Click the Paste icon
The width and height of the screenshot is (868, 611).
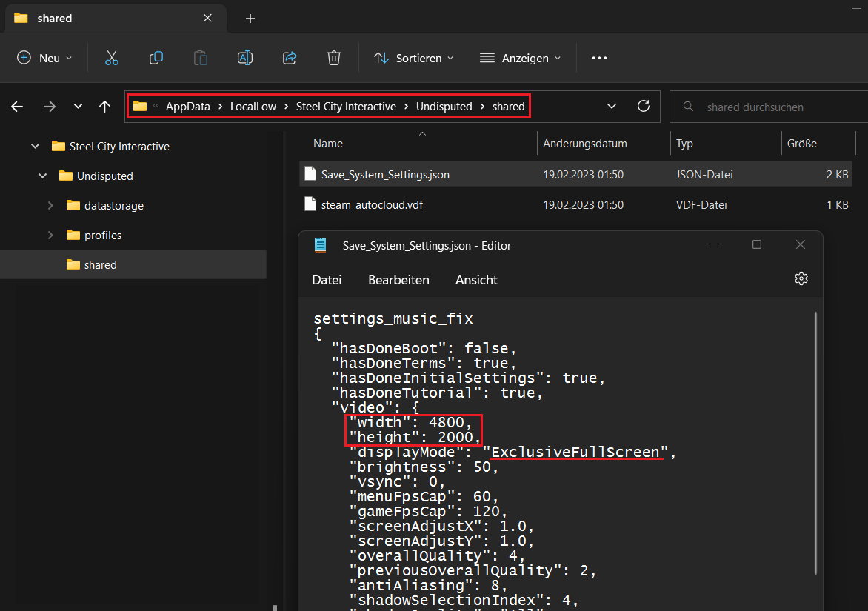tap(201, 57)
